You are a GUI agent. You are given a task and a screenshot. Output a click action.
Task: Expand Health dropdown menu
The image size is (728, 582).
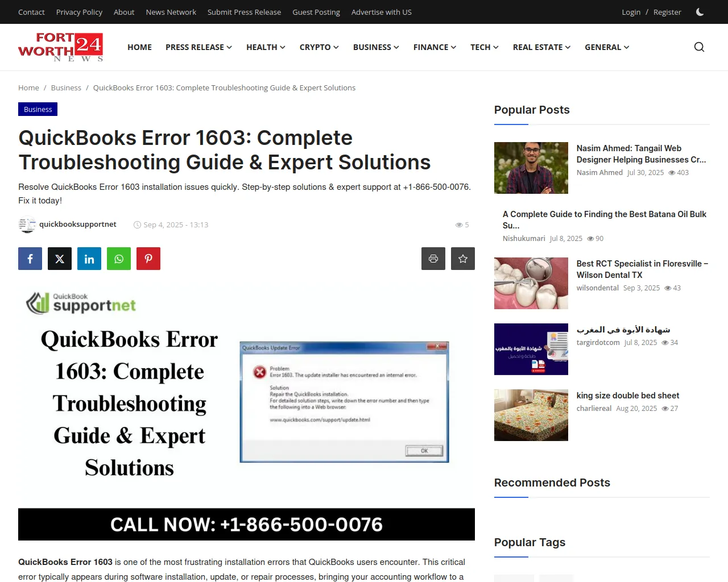266,47
